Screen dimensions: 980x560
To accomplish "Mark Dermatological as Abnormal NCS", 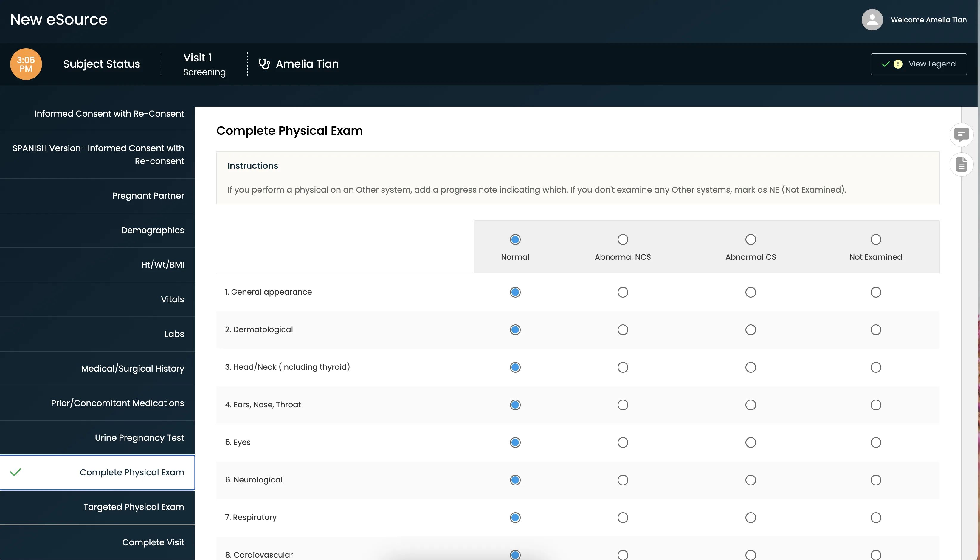I will [x=623, y=330].
